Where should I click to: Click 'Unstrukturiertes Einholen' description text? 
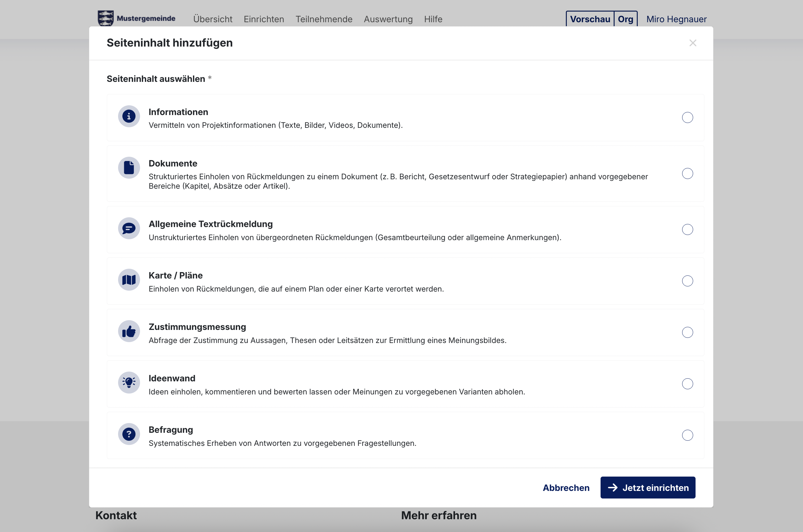click(x=355, y=237)
